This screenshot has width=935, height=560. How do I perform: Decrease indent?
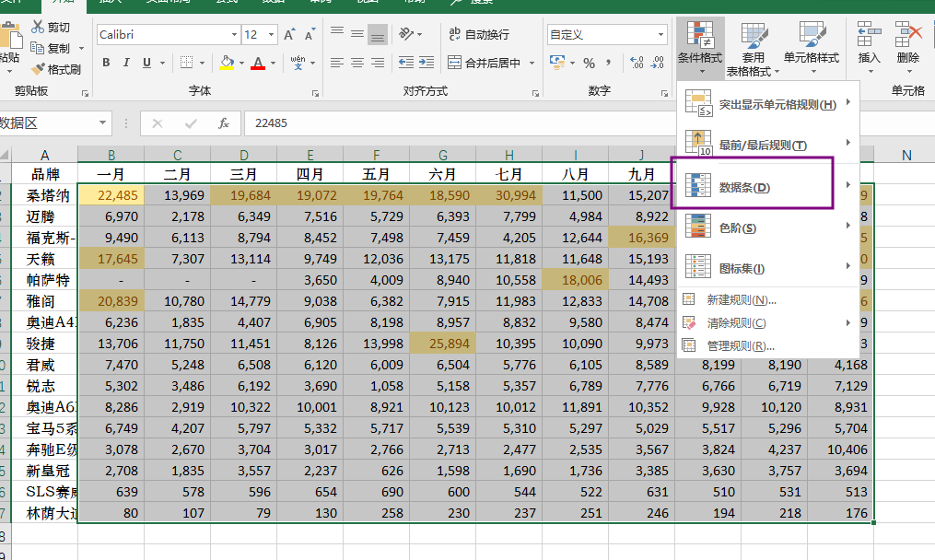click(x=406, y=63)
